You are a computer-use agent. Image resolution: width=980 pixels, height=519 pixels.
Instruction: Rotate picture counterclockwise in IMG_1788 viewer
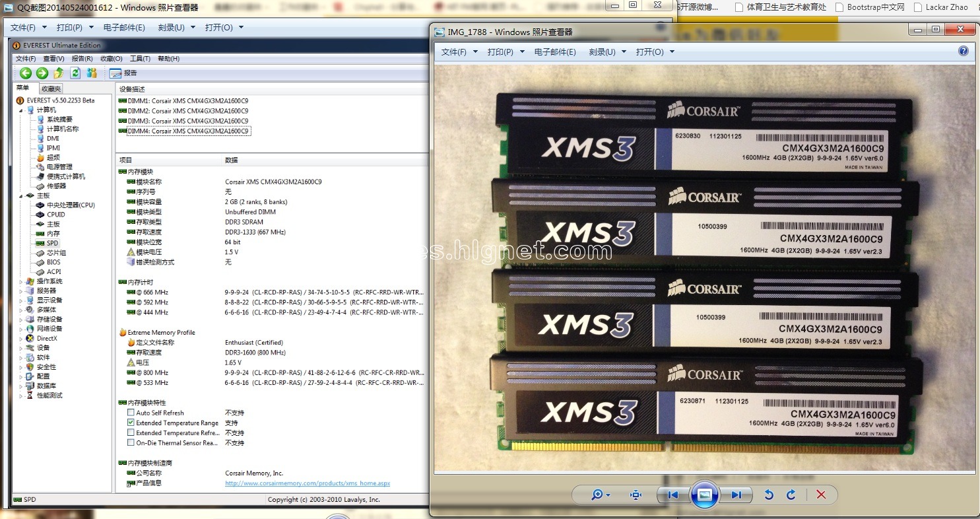point(769,495)
